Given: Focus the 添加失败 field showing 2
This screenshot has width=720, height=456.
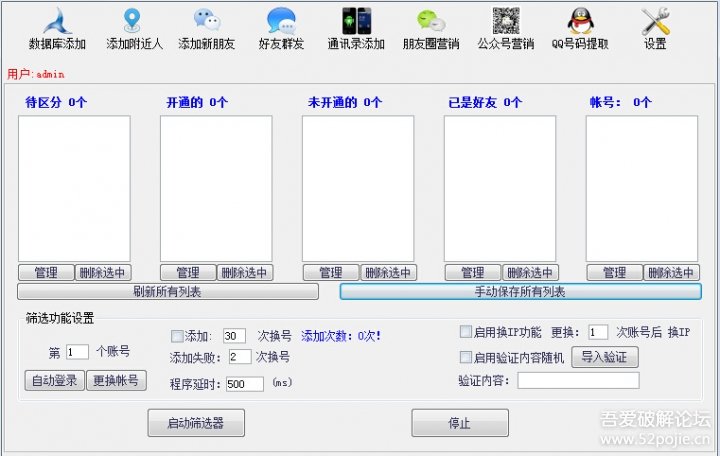Looking at the screenshot, I should (x=240, y=357).
